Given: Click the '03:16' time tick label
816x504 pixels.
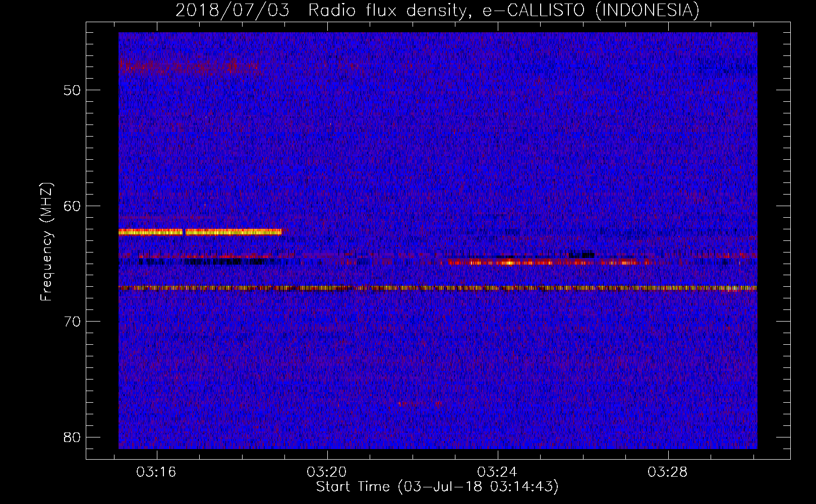Looking at the screenshot, I should tap(156, 472).
